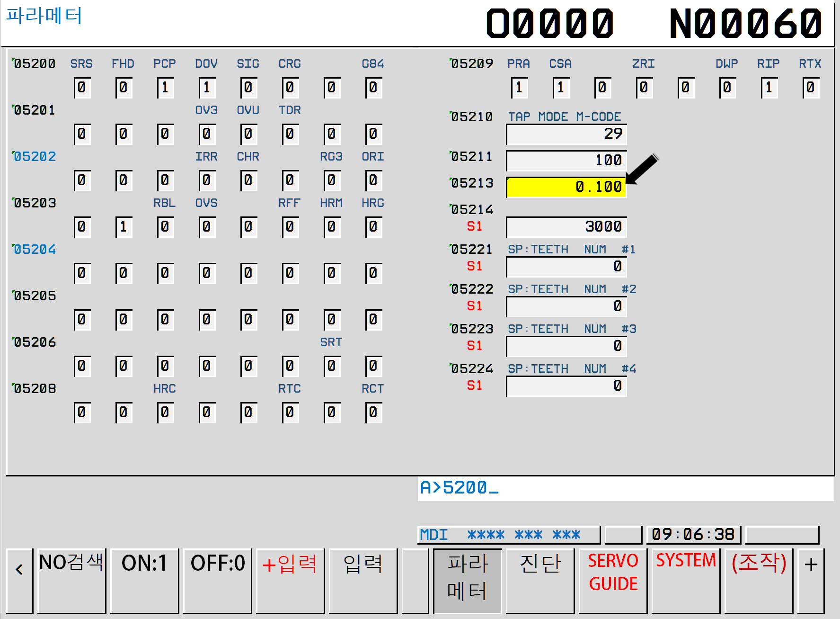Viewport: 840px width, 619px height.
Task: Toggle the RIP bit of parameter 05209
Action: [x=769, y=88]
